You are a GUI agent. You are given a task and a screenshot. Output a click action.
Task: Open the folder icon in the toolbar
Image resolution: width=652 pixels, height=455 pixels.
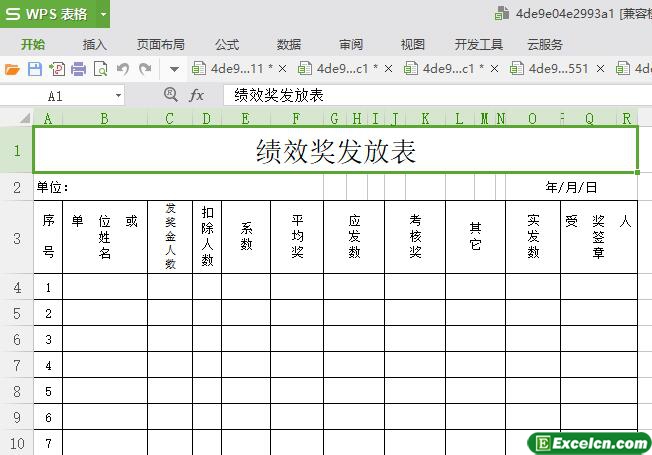(x=12, y=69)
